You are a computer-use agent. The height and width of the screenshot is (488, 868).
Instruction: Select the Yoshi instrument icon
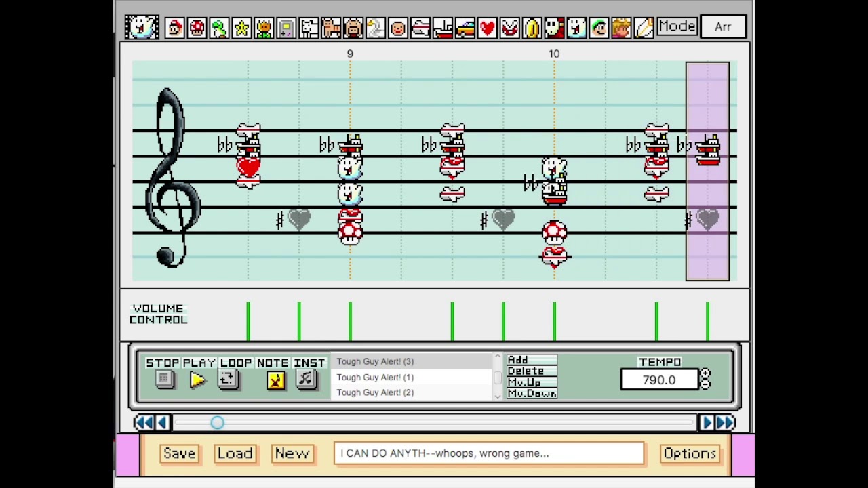tap(219, 28)
